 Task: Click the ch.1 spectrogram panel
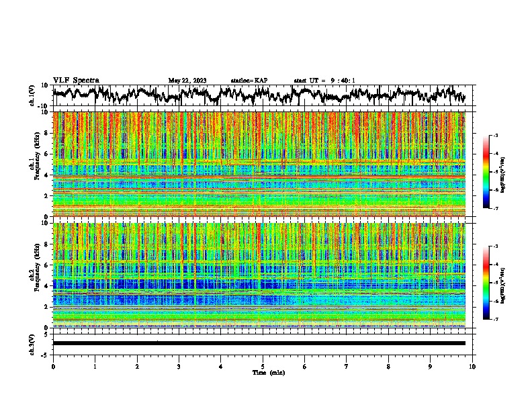point(259,164)
